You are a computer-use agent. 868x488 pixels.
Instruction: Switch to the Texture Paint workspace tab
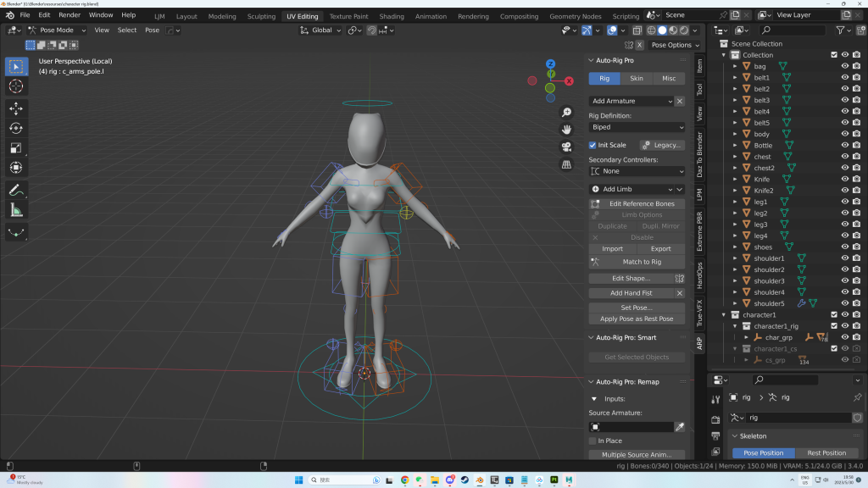click(x=348, y=17)
